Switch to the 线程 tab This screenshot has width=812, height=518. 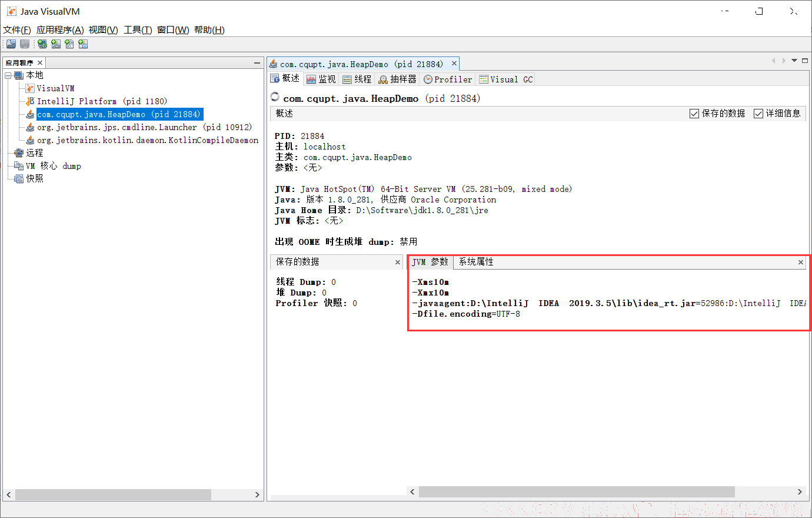[357, 79]
